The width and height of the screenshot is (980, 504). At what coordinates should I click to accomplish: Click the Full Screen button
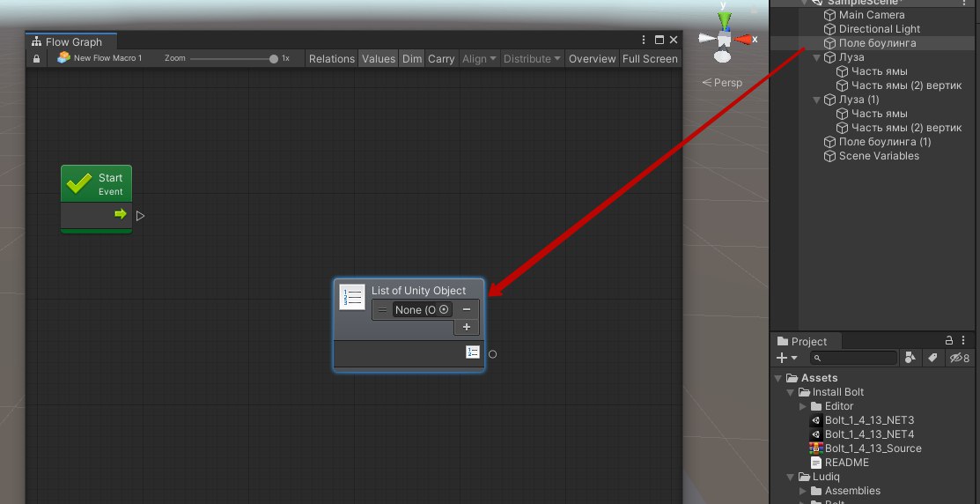point(650,59)
